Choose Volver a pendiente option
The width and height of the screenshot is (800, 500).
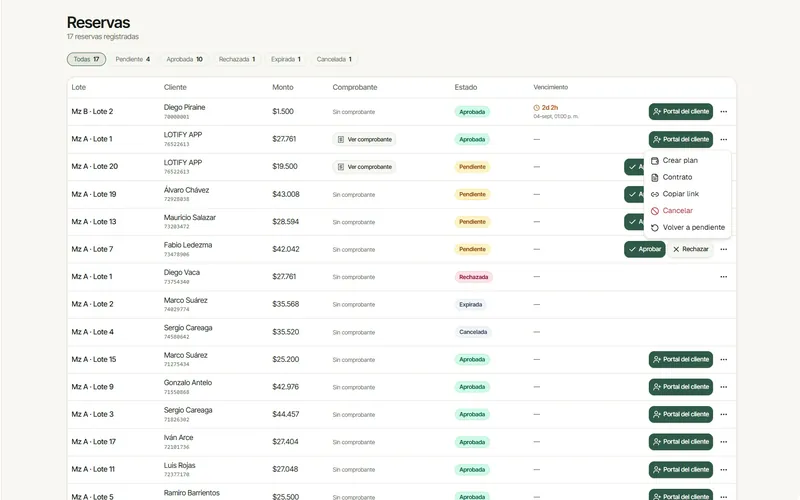point(688,228)
